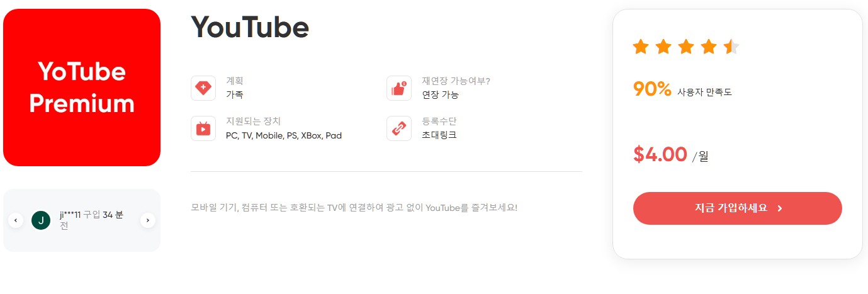The width and height of the screenshot is (868, 294).
Task: Click the 연장 가능 value text
Action: [440, 95]
